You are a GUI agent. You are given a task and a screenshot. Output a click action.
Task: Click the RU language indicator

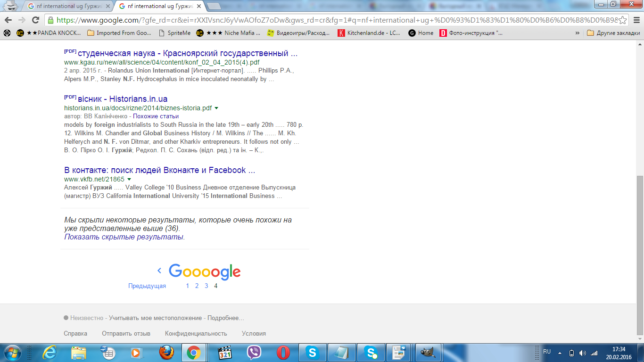tap(547, 352)
